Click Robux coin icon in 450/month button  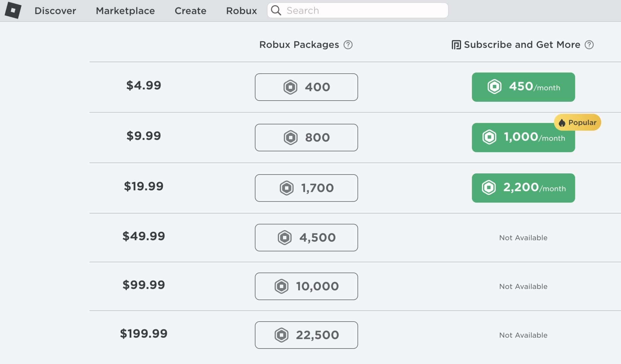pos(494,87)
